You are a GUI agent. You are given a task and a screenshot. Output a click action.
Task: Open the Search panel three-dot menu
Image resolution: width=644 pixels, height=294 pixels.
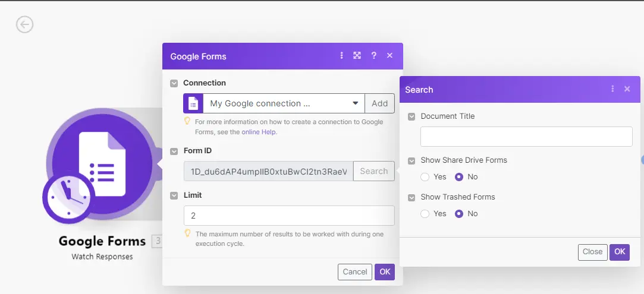(612, 88)
